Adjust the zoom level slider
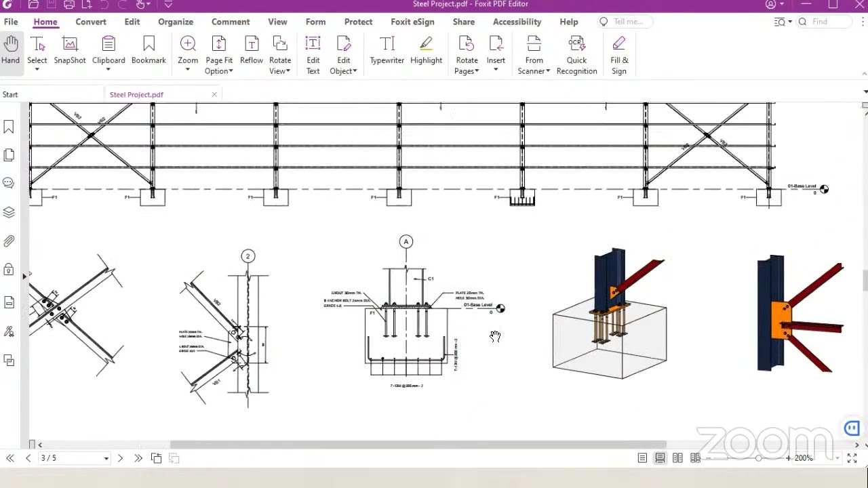Screen dimensions: 868x488 [758, 458]
